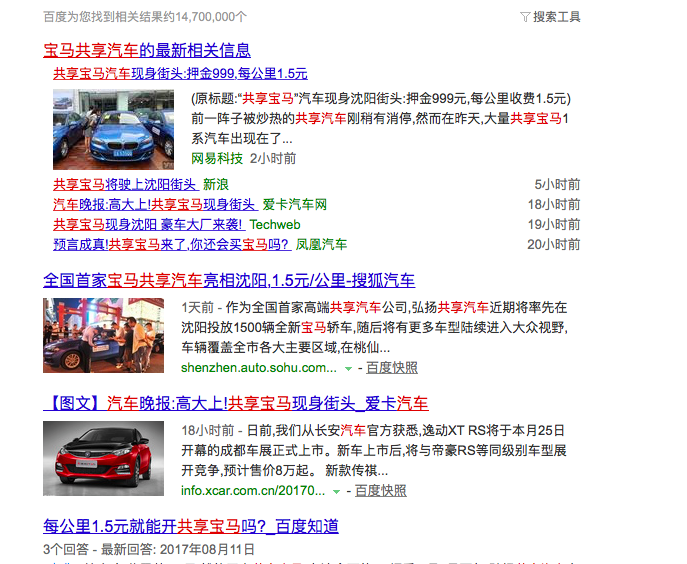This screenshot has height=564, width=687.
Task: Open the blue BMW cars news thumbnail
Action: (x=113, y=129)
